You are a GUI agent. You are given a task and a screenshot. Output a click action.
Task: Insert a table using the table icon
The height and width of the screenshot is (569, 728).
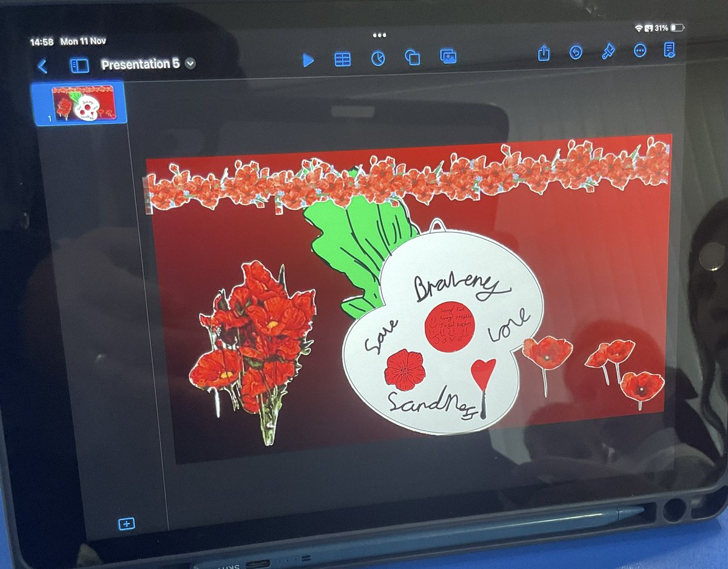pos(343,59)
